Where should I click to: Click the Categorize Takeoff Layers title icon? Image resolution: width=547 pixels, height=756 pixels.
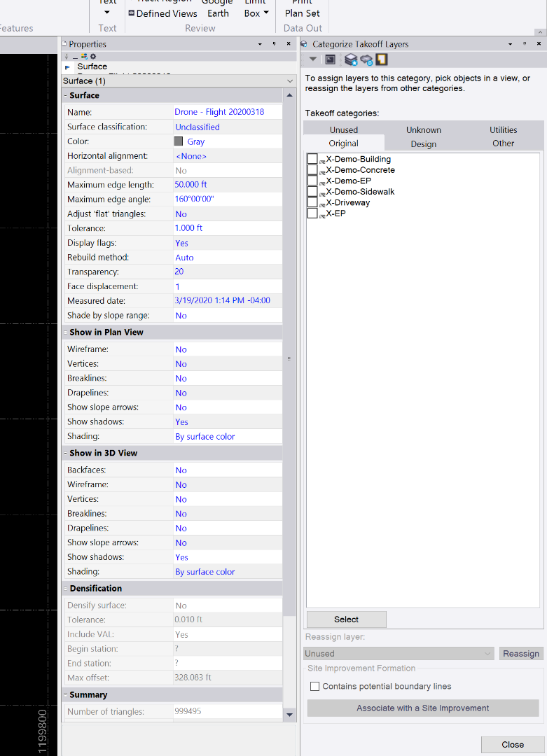304,44
